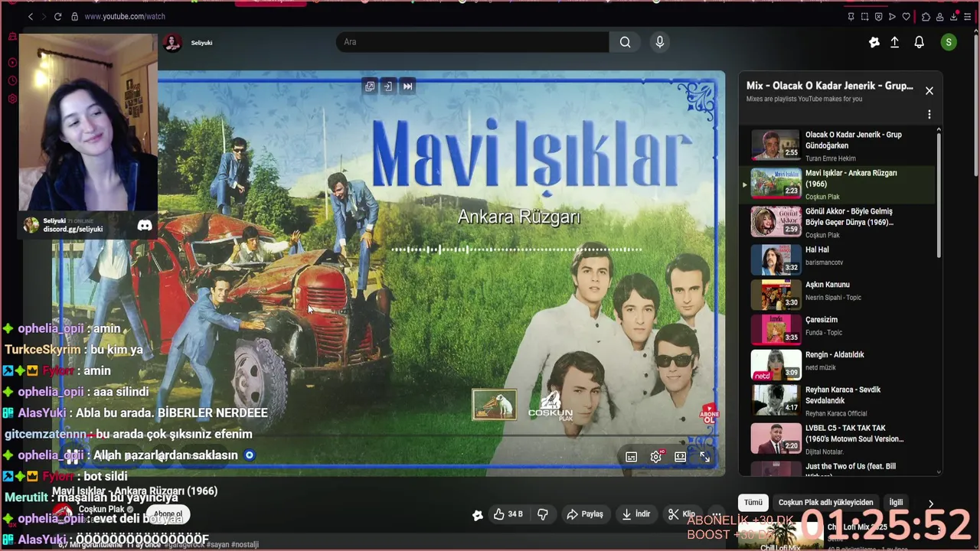Toggle subtitles in the video player
The image size is (980, 551).
[x=632, y=457]
